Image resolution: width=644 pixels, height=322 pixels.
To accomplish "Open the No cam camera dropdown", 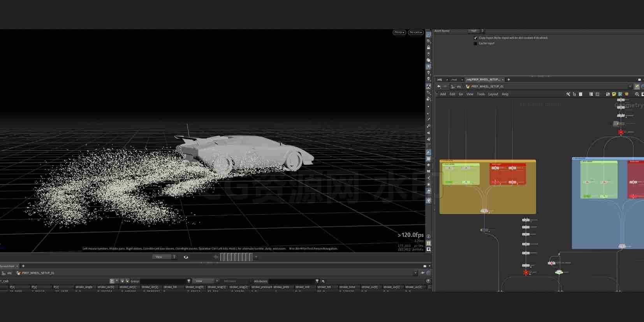I will pyautogui.click(x=415, y=32).
